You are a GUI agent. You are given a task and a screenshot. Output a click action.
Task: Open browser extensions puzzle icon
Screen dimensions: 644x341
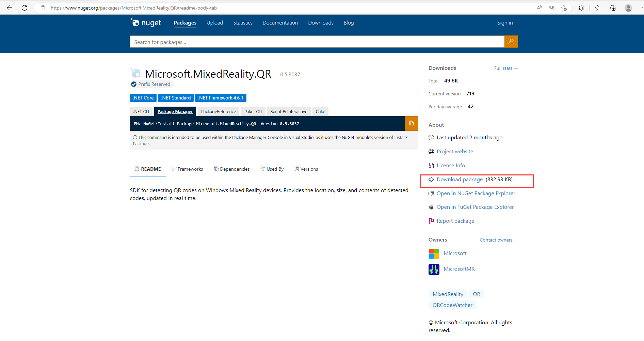tap(581, 7)
